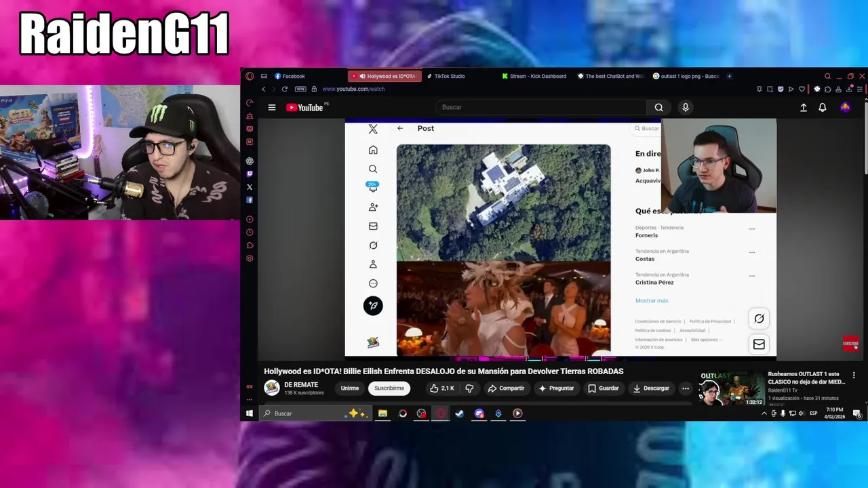Image resolution: width=868 pixels, height=488 pixels.
Task: Toggle the VPN badge in address bar
Action: [x=300, y=89]
